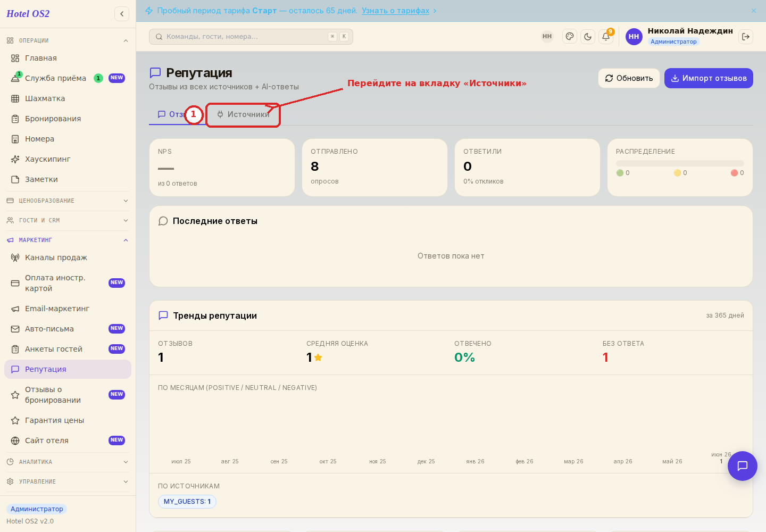Expand the Аналитика section
The image size is (766, 532).
pyautogui.click(x=68, y=462)
